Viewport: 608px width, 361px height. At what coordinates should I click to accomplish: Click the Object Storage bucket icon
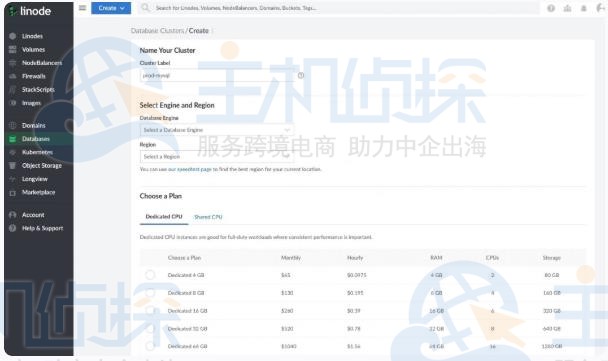tap(12, 166)
